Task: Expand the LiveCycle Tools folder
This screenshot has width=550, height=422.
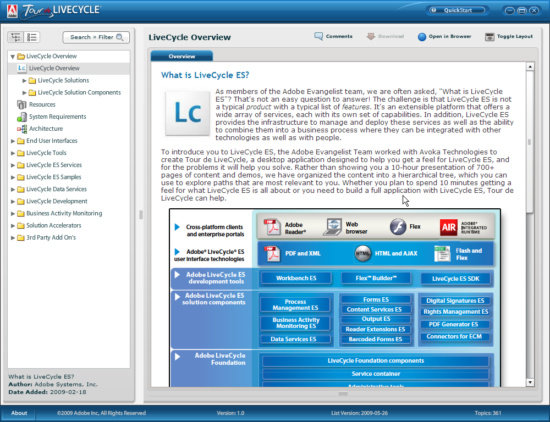Action: tap(13, 153)
